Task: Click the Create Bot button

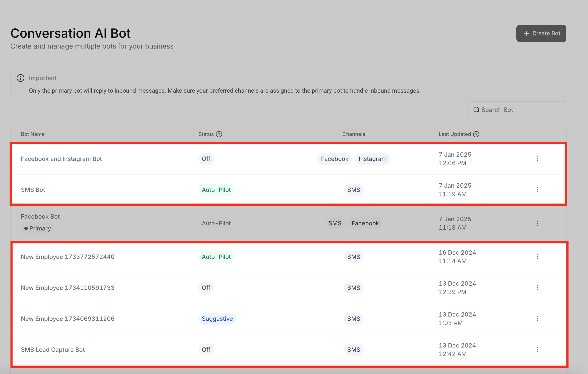Action: click(541, 33)
